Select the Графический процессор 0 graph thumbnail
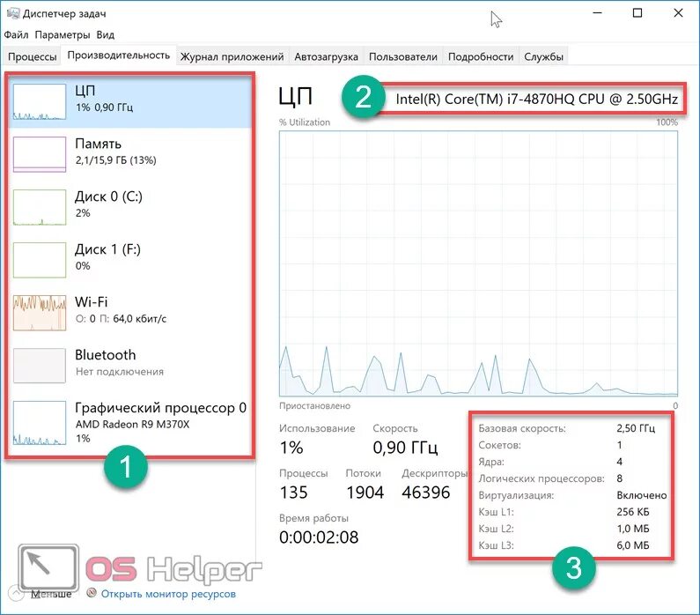 click(x=40, y=423)
